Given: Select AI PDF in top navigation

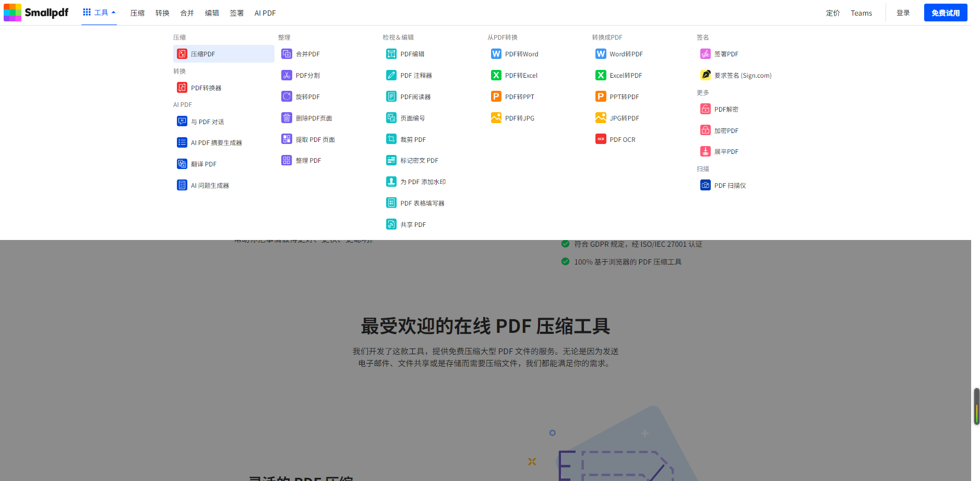Looking at the screenshot, I should (265, 13).
